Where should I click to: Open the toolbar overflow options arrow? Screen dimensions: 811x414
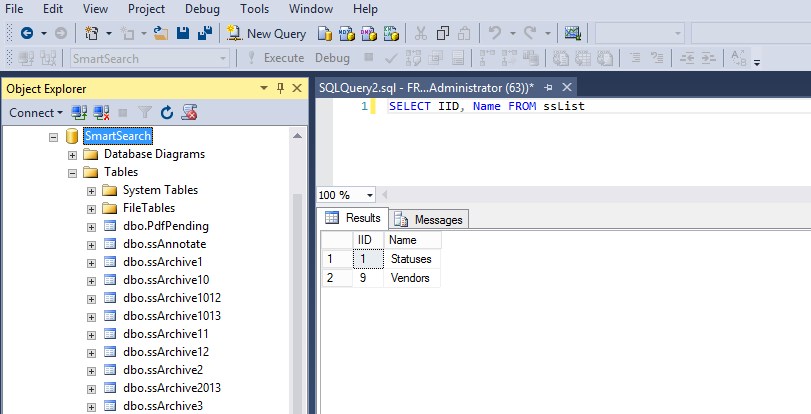point(757,63)
